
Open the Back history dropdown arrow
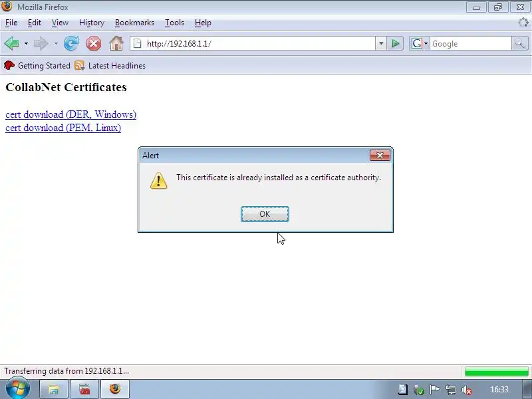click(x=26, y=43)
